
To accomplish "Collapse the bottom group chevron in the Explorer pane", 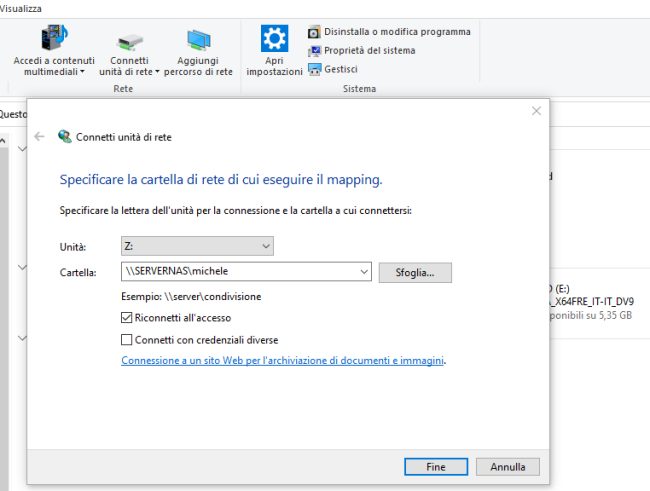I will pos(22,338).
